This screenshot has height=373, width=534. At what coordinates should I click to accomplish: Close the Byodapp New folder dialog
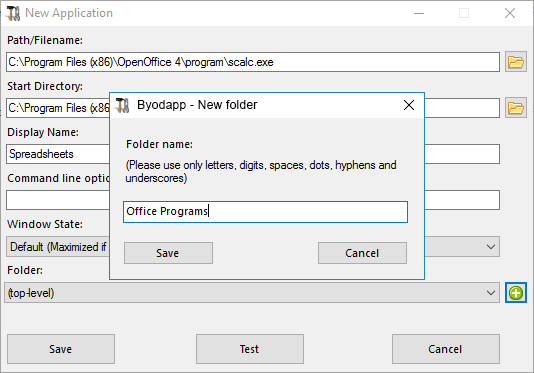(x=409, y=105)
